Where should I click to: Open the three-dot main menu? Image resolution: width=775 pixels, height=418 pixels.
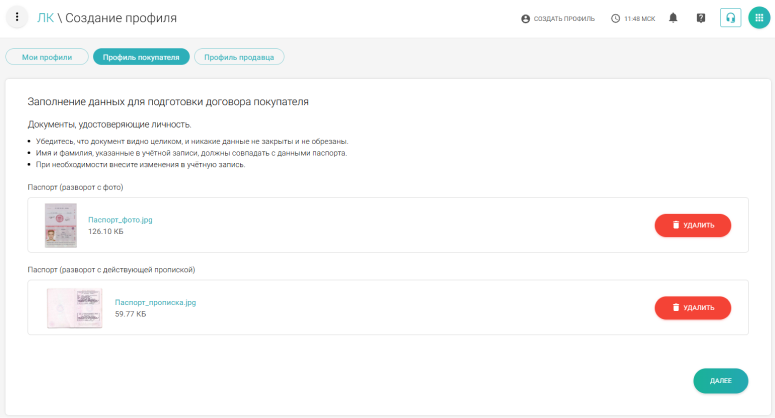17,18
